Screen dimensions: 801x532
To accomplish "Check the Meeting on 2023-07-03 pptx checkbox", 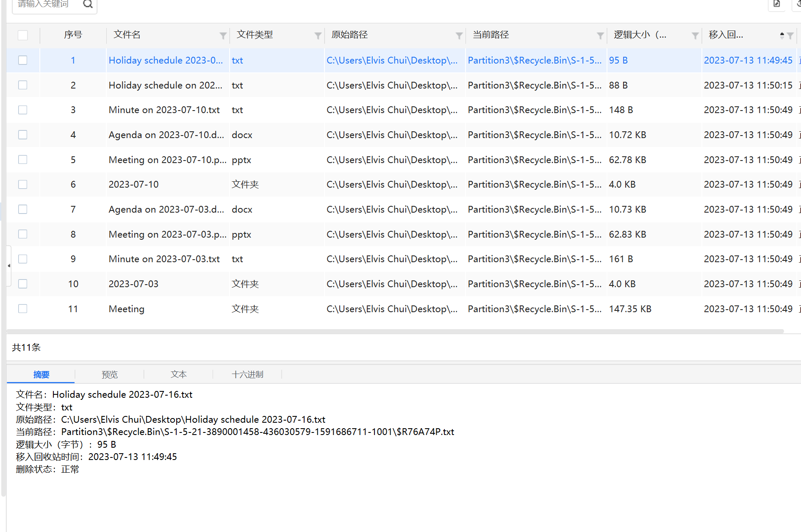I will 23,234.
